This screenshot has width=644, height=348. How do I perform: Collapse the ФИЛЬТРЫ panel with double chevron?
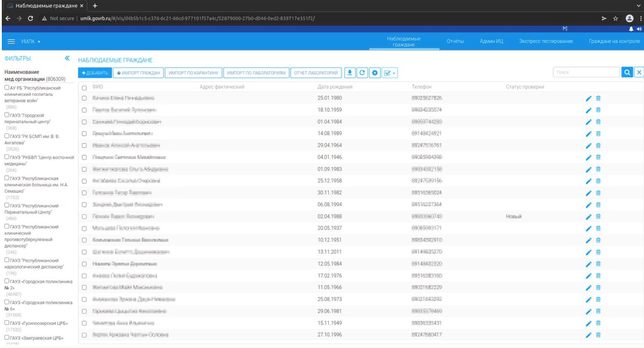67,59
